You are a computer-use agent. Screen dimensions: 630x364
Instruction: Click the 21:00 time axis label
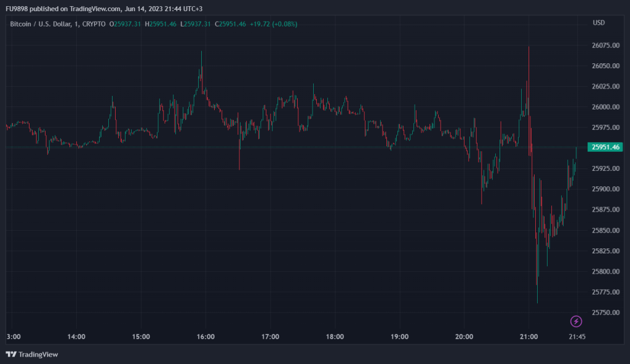tap(528, 337)
